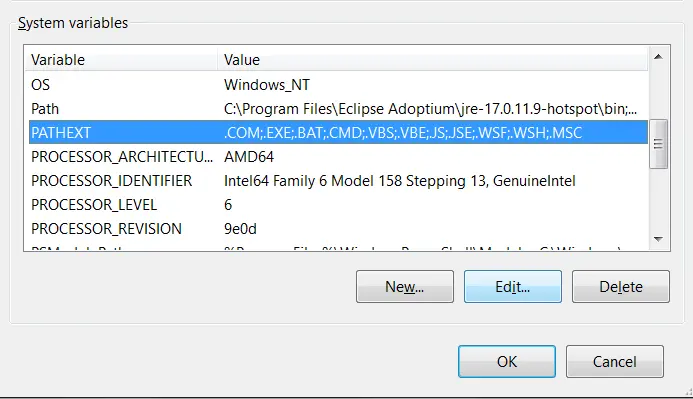Screen dimensions: 693x399
Task: Click the 9e0d value cell
Action: [240, 228]
